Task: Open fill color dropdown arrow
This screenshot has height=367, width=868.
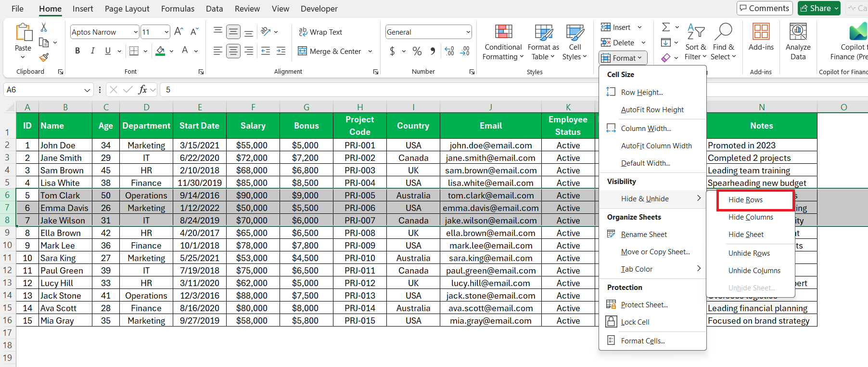Action: tap(171, 51)
